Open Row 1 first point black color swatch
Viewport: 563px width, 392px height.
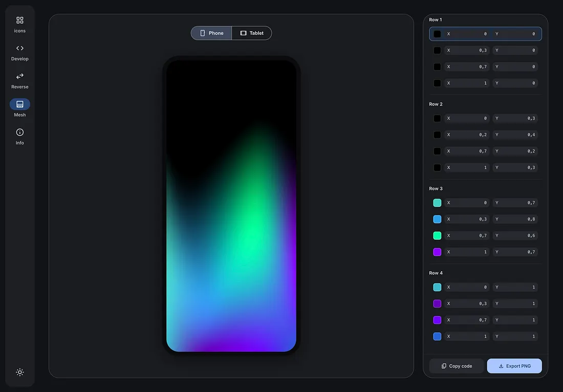[437, 34]
